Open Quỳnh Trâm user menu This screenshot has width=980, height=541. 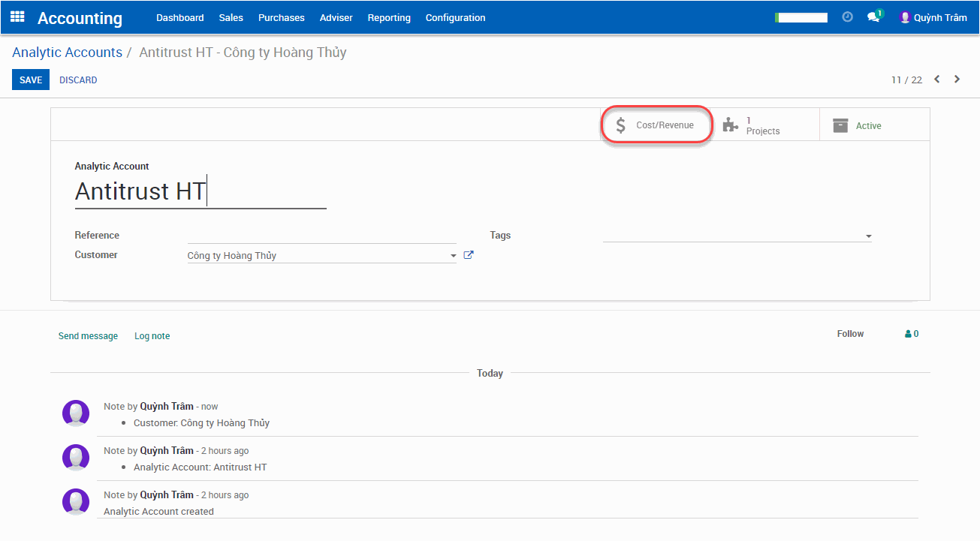click(x=933, y=17)
